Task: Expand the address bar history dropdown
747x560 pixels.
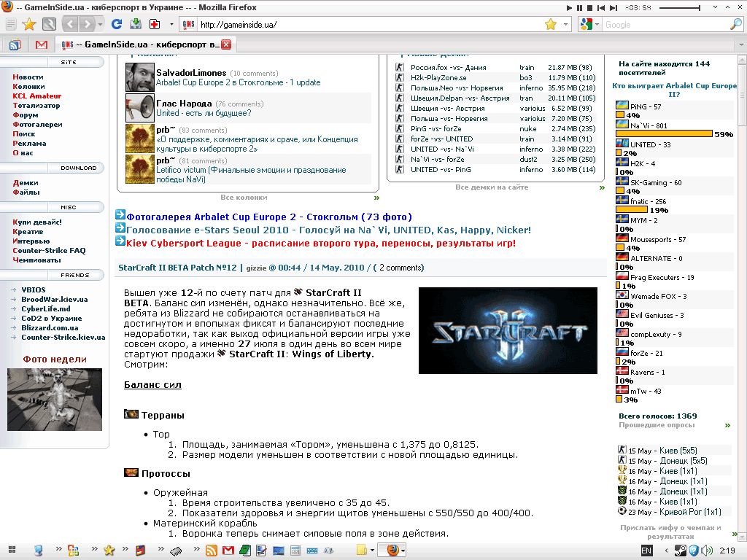Action: (565, 24)
